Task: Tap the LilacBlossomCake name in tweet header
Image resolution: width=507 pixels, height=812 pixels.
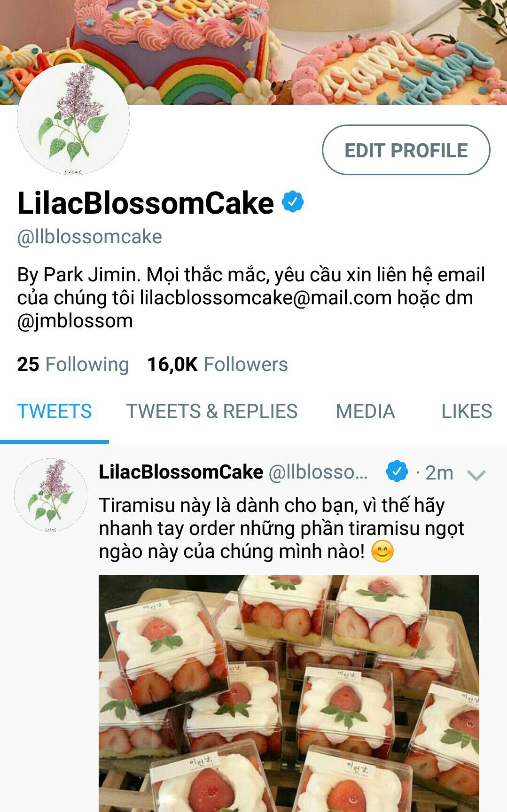Action: point(181,472)
